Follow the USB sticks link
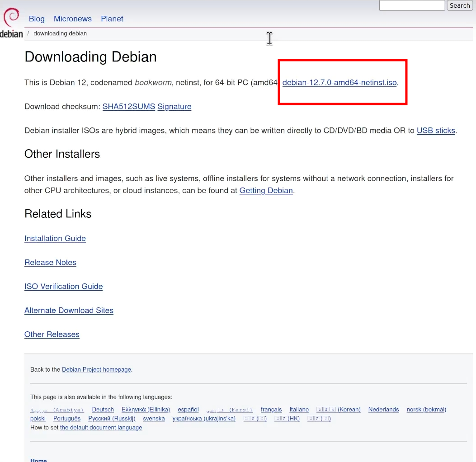Screen dimensions: 476x462 [436, 131]
